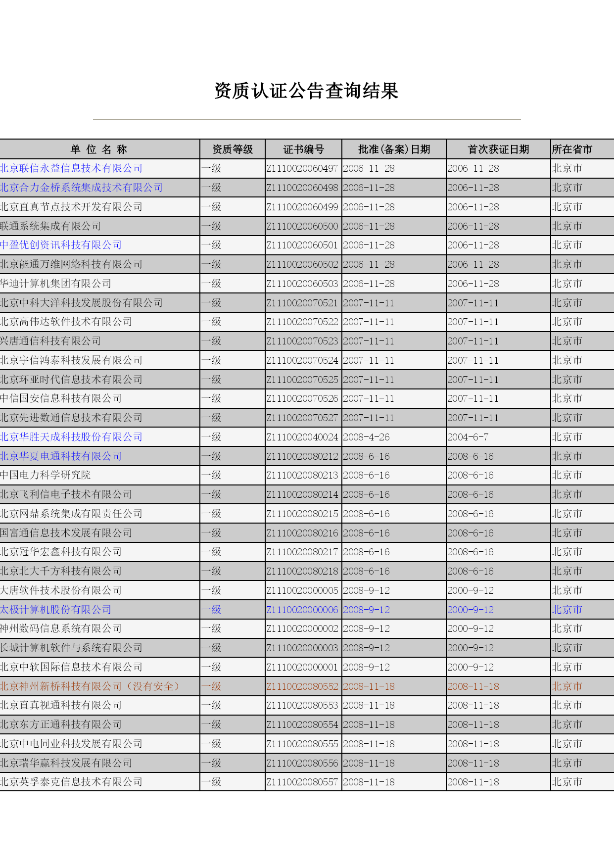Select company name 北京宇信鸿泰科技发展有限公司
The image size is (614, 868).
tap(71, 360)
